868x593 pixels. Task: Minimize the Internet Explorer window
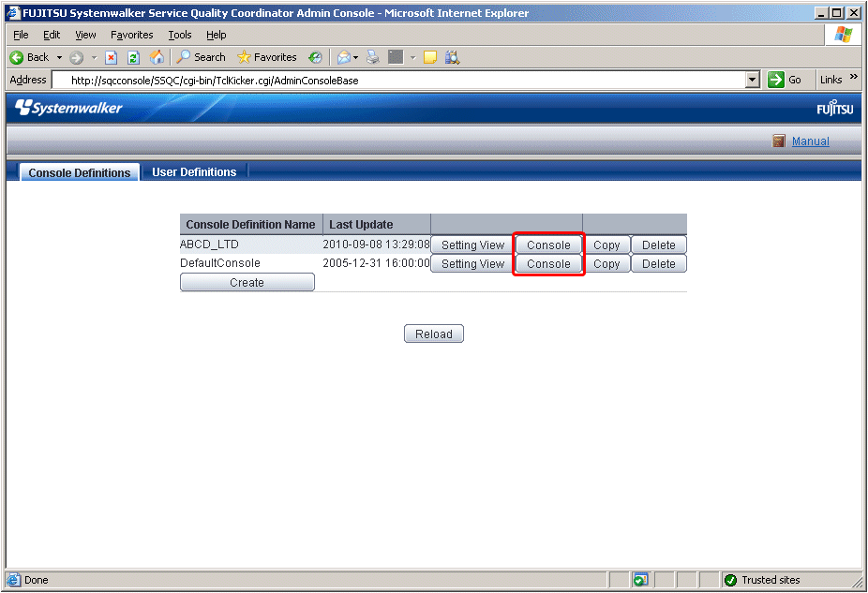[x=822, y=13]
